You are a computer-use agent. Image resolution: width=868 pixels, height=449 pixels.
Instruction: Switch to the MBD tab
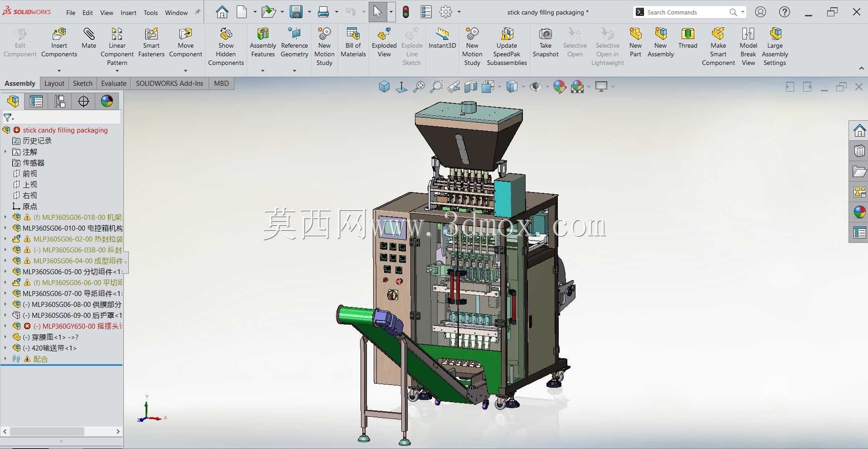click(x=221, y=84)
